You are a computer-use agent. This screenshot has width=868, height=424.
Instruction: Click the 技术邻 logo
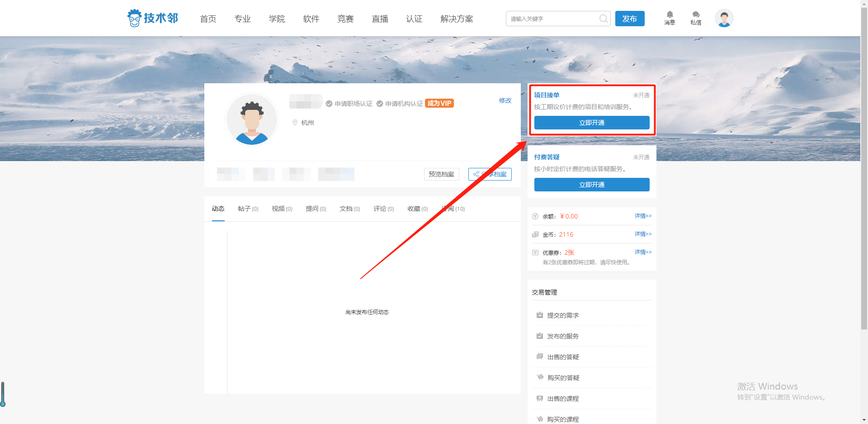pyautogui.click(x=153, y=18)
